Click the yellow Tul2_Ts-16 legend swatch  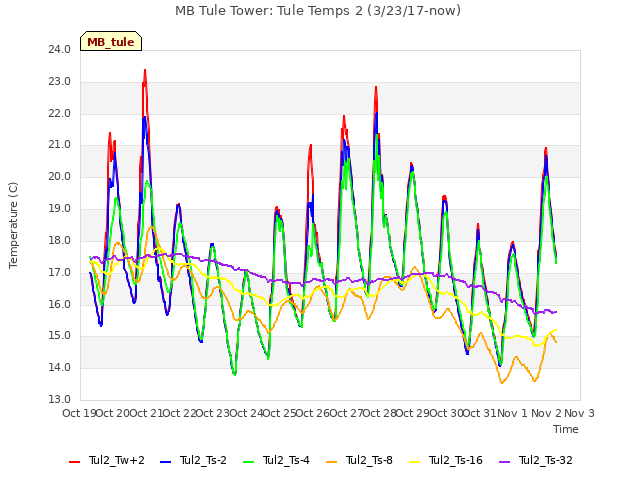[414, 462]
